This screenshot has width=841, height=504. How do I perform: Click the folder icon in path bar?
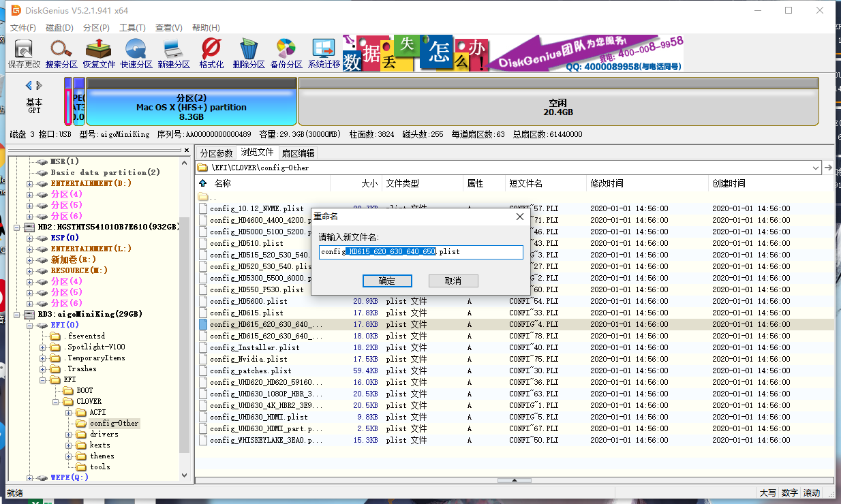pyautogui.click(x=202, y=168)
